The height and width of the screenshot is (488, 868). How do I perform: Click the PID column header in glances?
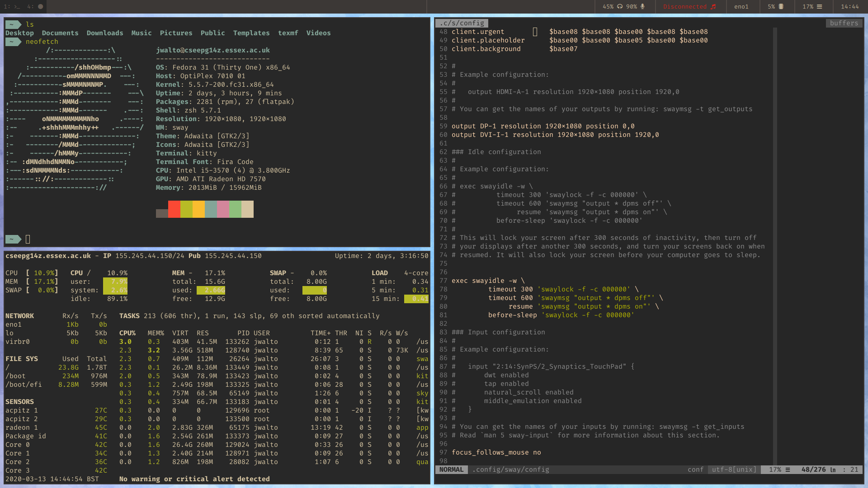(244, 333)
